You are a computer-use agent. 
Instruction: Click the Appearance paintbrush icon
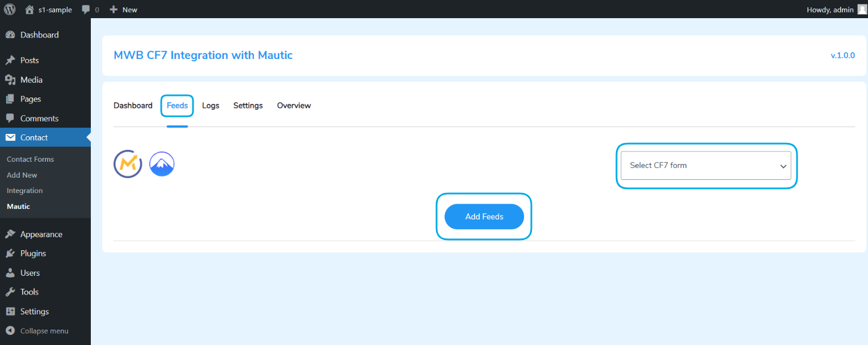10,234
